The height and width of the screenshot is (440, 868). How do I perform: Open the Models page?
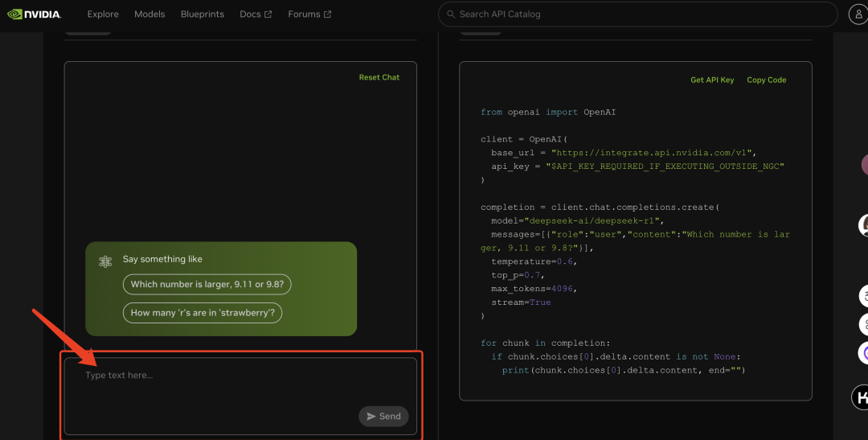[x=149, y=14]
